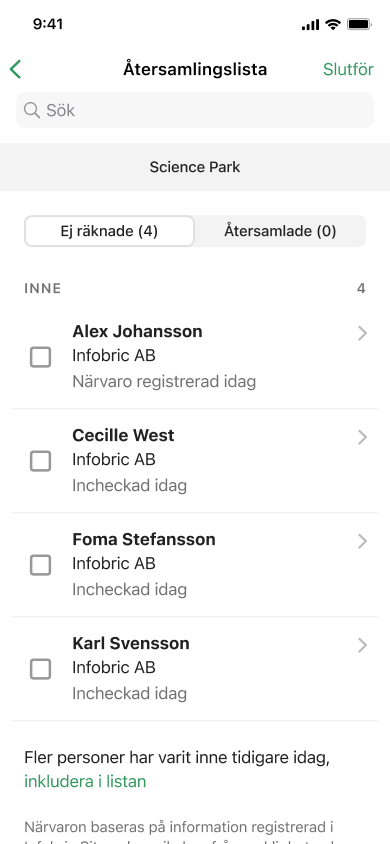The image size is (390, 844).
Task: Select the checkbox beside Karl Svensson
Action: 40,669
